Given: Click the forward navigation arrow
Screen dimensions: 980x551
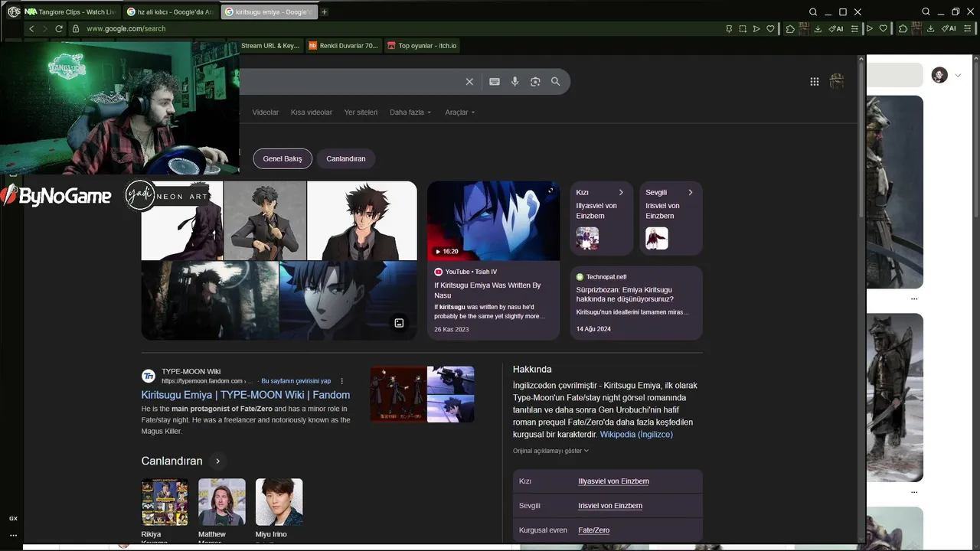Looking at the screenshot, I should tap(44, 28).
